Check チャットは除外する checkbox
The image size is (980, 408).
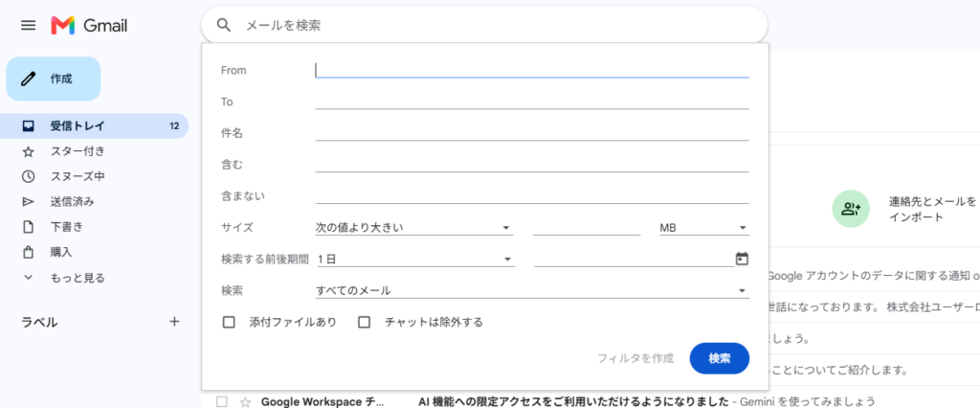[x=365, y=322]
